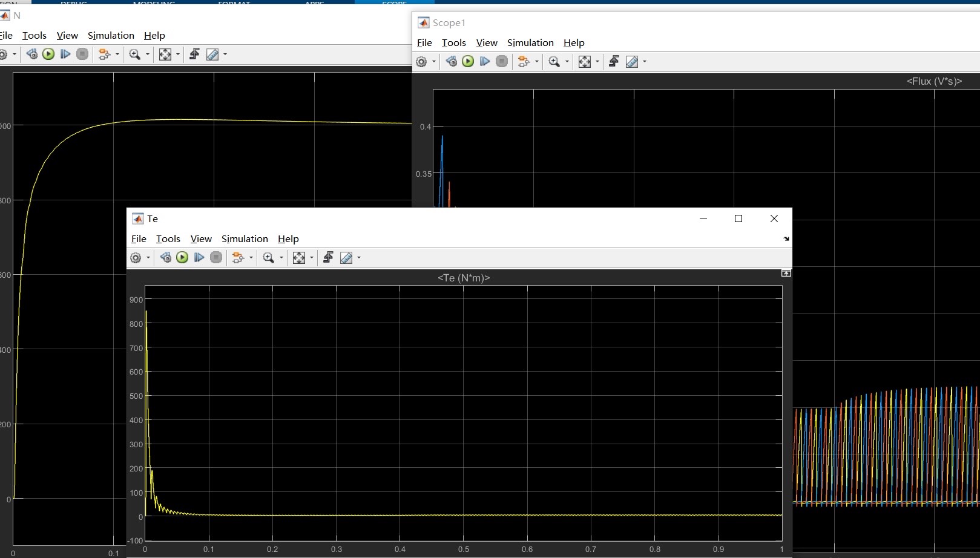The height and width of the screenshot is (558, 980).
Task: Open Simulation menu in Scope1 window
Action: 530,42
